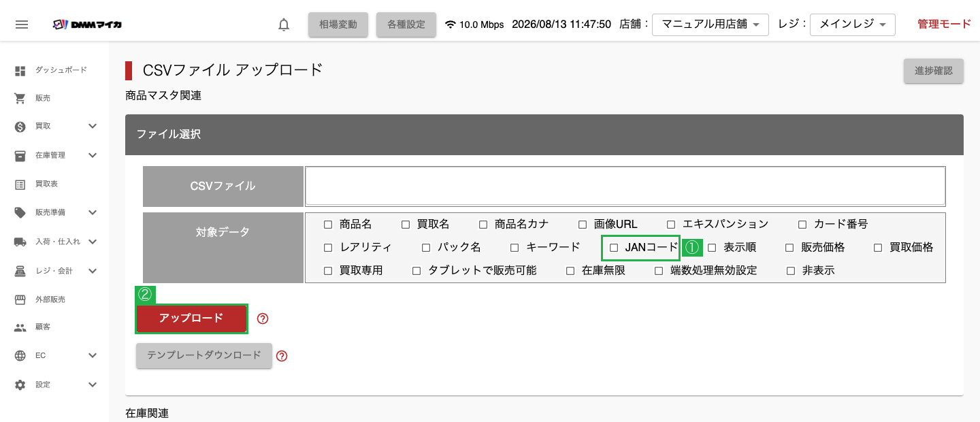This screenshot has width=980, height=422.
Task: Open 外部販売 store icon in sidebar
Action: click(x=20, y=299)
